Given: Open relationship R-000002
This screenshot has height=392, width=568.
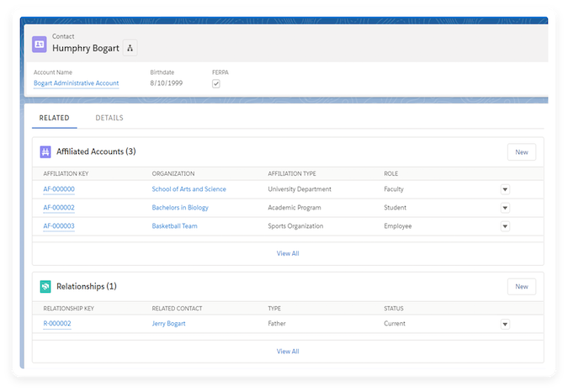Looking at the screenshot, I should click(57, 323).
